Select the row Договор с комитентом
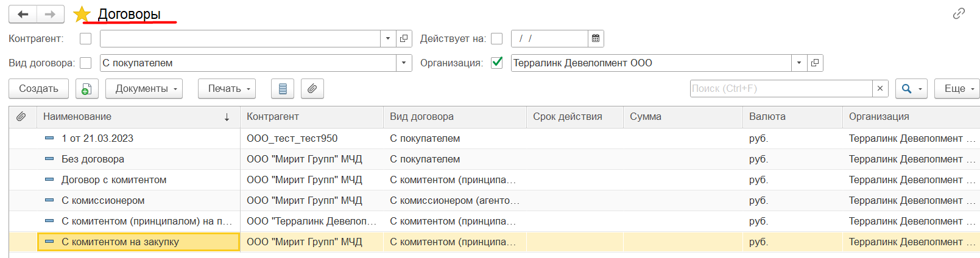The width and height of the screenshot is (980, 258). (495, 180)
